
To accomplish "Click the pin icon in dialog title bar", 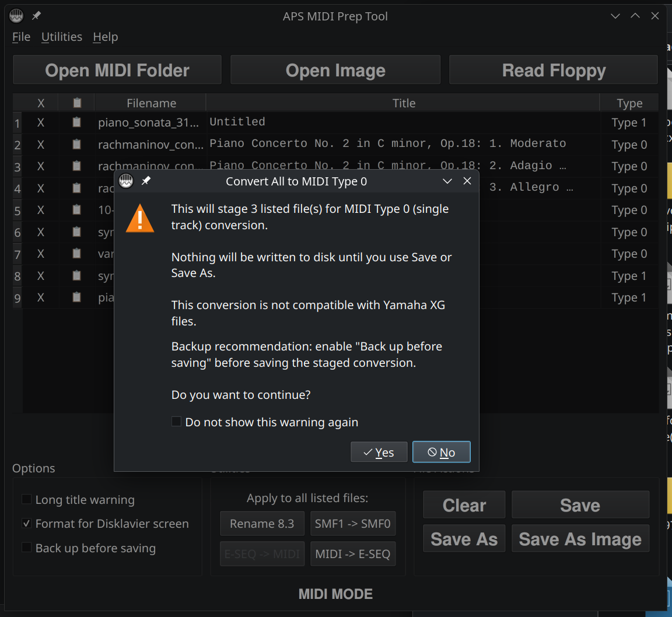I will coord(146,181).
